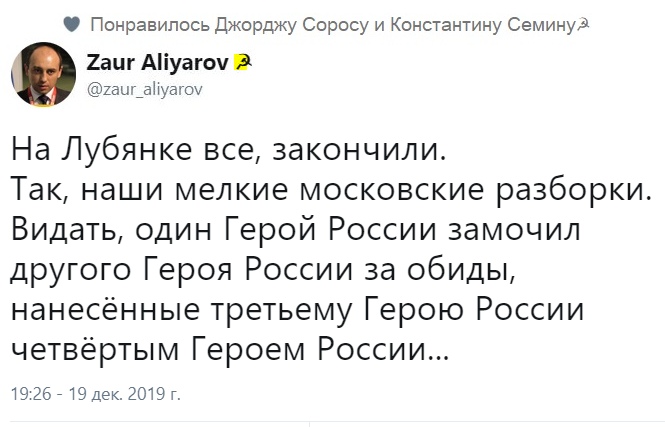
Task: Click the final line "четвёртым Героем России…"
Action: pyautogui.click(x=230, y=350)
